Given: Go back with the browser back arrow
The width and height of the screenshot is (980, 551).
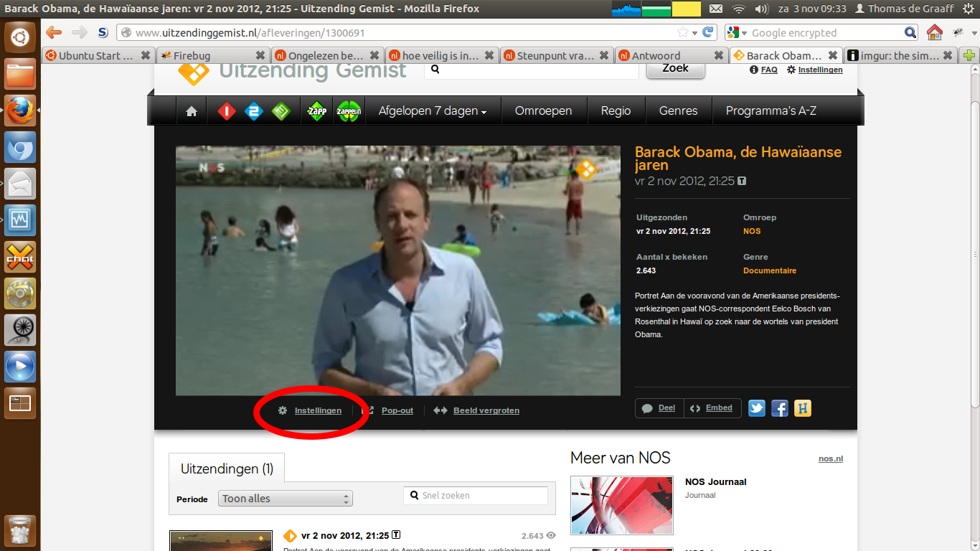Looking at the screenshot, I should click(54, 32).
